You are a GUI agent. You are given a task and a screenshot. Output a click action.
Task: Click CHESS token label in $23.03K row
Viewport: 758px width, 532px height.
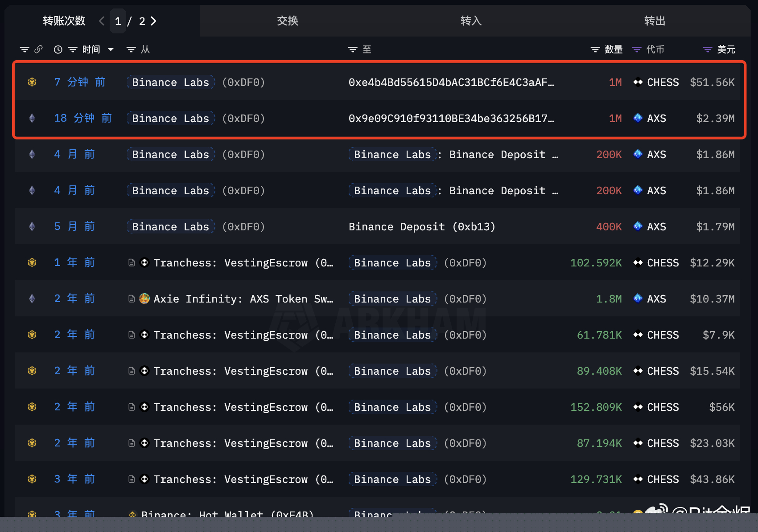click(x=663, y=443)
